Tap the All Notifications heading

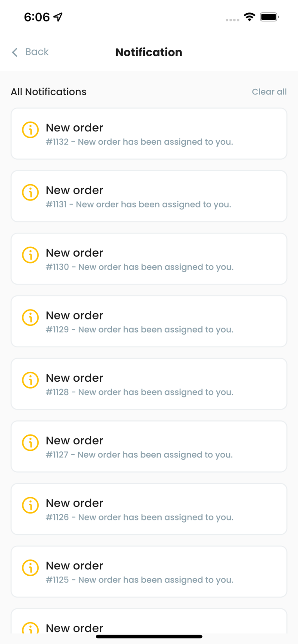point(49,92)
